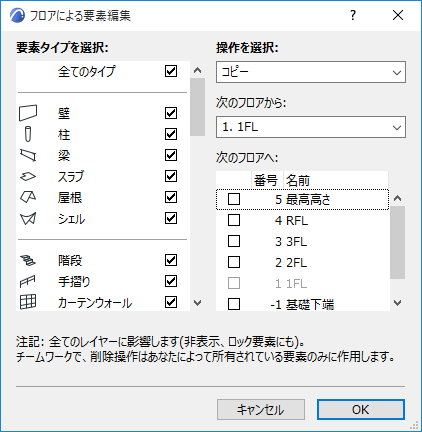Open the 次のフロアから 1. 1FL dropdown

point(311,127)
